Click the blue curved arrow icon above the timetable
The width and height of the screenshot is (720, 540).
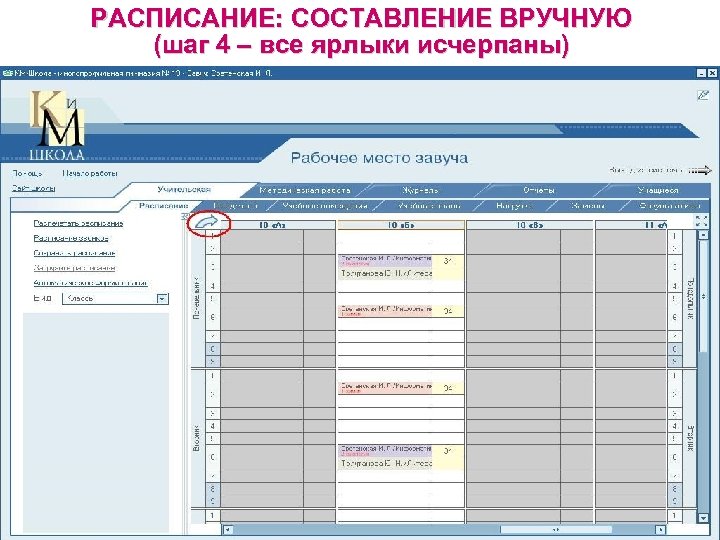click(207, 222)
